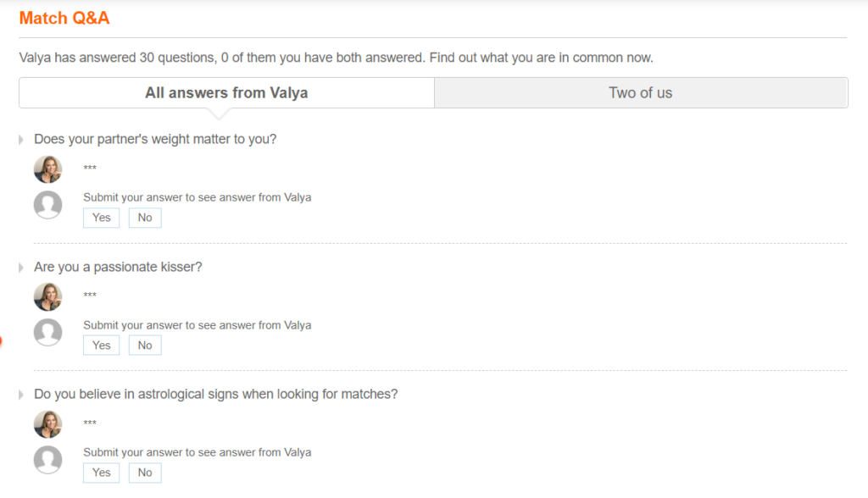Click Valya's profile picture beside the weight question
Screen dimensions: 868x498
point(47,169)
